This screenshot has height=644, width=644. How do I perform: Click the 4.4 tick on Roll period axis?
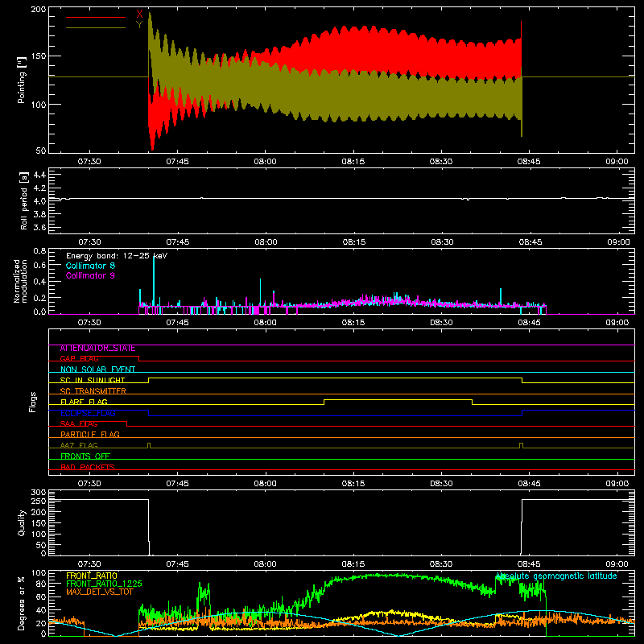[x=39, y=175]
